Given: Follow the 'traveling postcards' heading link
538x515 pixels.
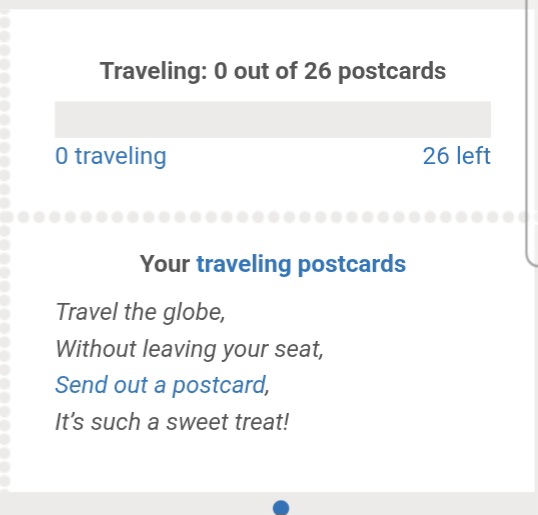Looking at the screenshot, I should pyautogui.click(x=301, y=264).
